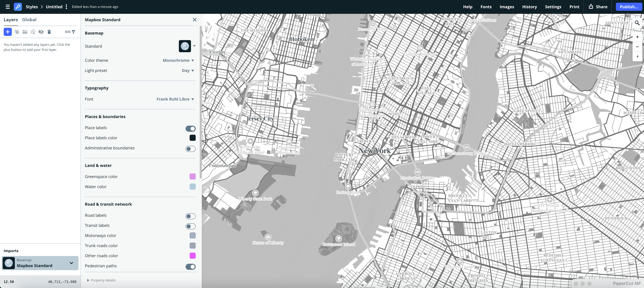Image resolution: width=644 pixels, height=288 pixels.
Task: Select the click-to-select layer icon
Action: 33,32
